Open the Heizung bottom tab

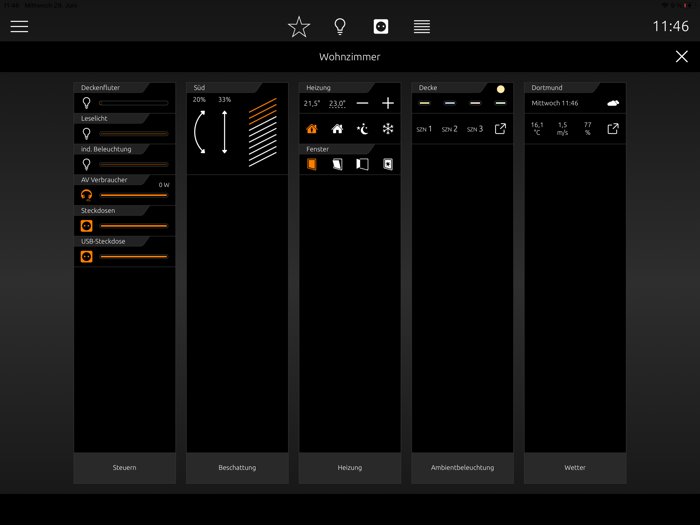(x=350, y=468)
